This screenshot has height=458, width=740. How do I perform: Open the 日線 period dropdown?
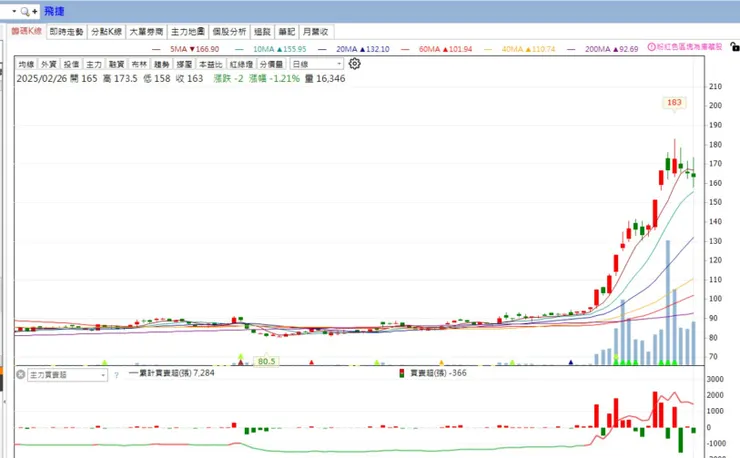pos(317,64)
